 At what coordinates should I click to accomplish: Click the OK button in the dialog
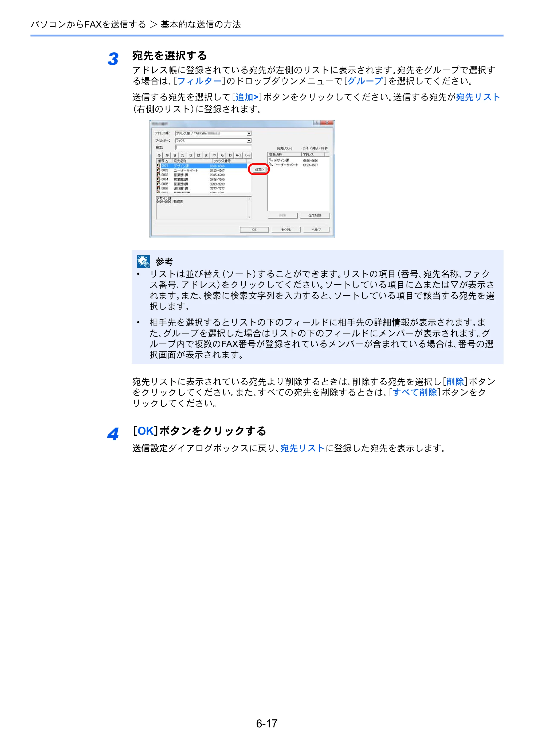[254, 230]
